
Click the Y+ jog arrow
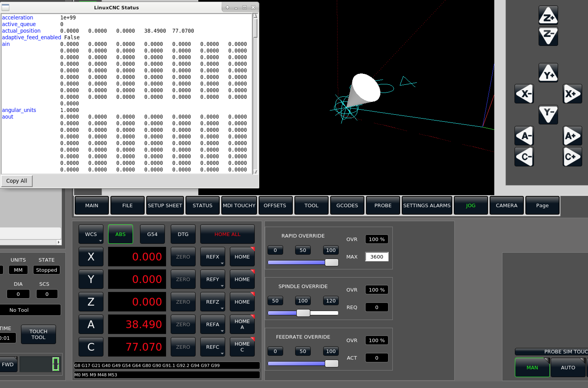click(x=548, y=73)
